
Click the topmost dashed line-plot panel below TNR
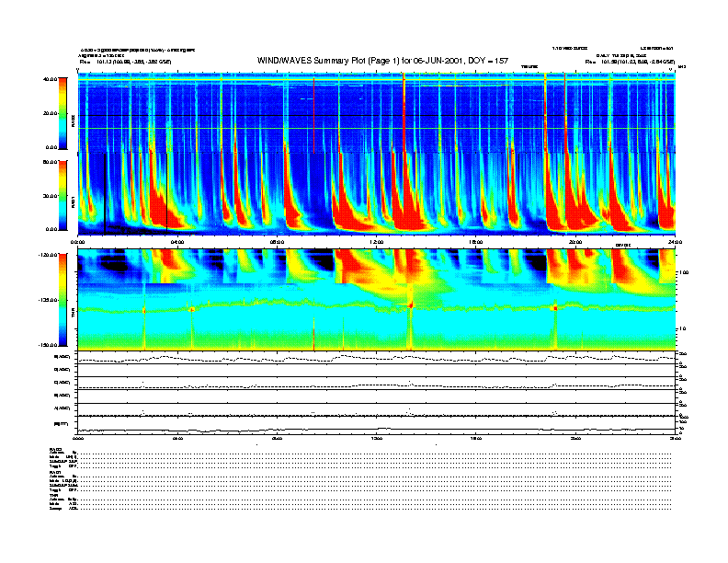376,358
